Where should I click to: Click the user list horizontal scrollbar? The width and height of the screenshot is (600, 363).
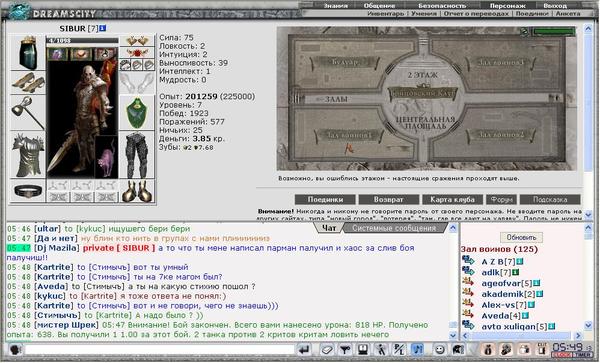click(x=522, y=335)
